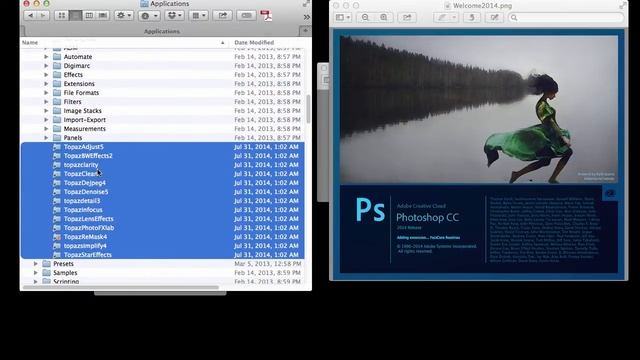
Task: Expand the Automate folder
Action: 46,57
